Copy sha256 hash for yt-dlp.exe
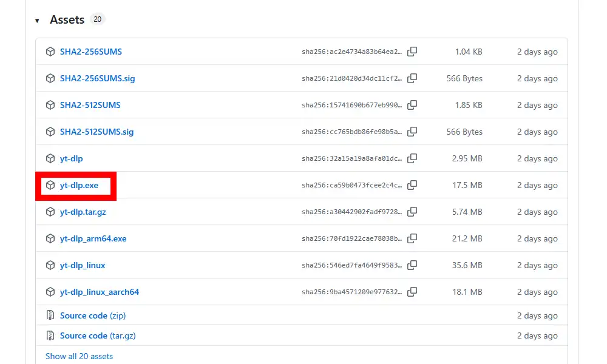 412,185
